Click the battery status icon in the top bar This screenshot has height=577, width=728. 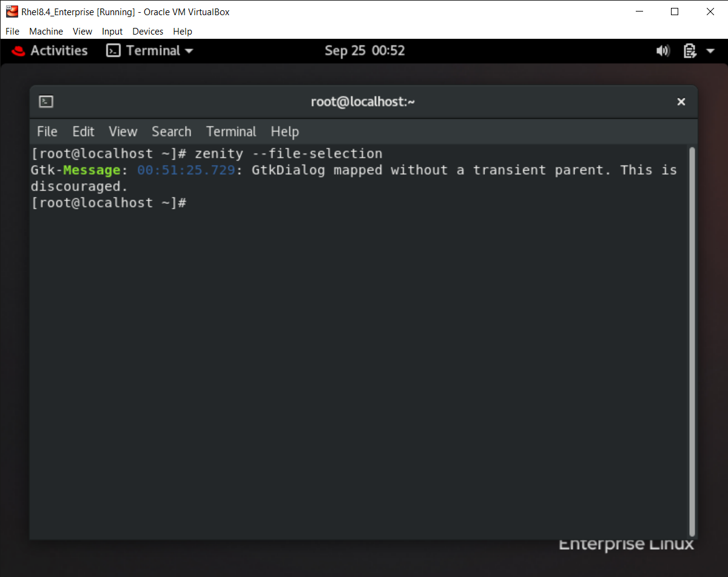[x=690, y=51]
